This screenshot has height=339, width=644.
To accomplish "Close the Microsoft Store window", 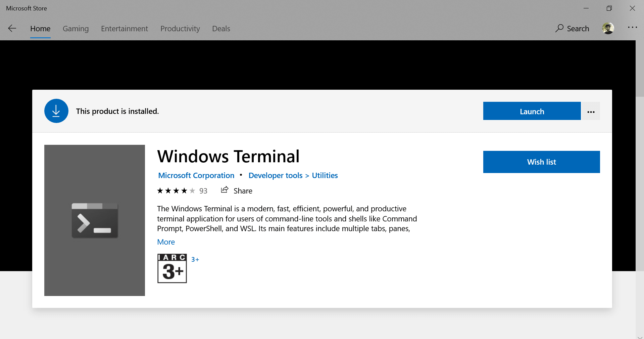I will tap(632, 8).
